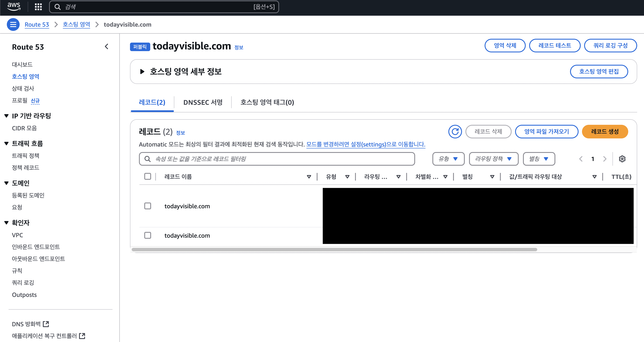This screenshot has height=342, width=644.
Task: Open Outposts in the sidebar
Action: click(24, 295)
